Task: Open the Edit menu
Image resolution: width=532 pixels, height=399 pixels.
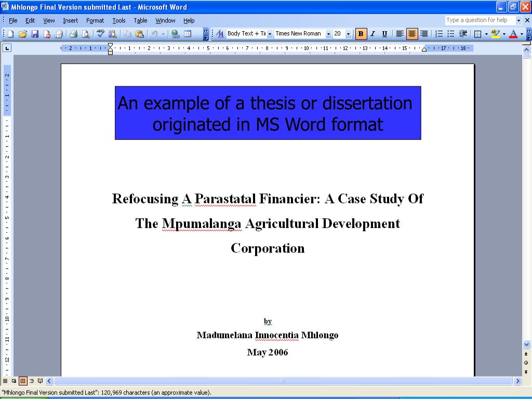Action: (x=30, y=21)
